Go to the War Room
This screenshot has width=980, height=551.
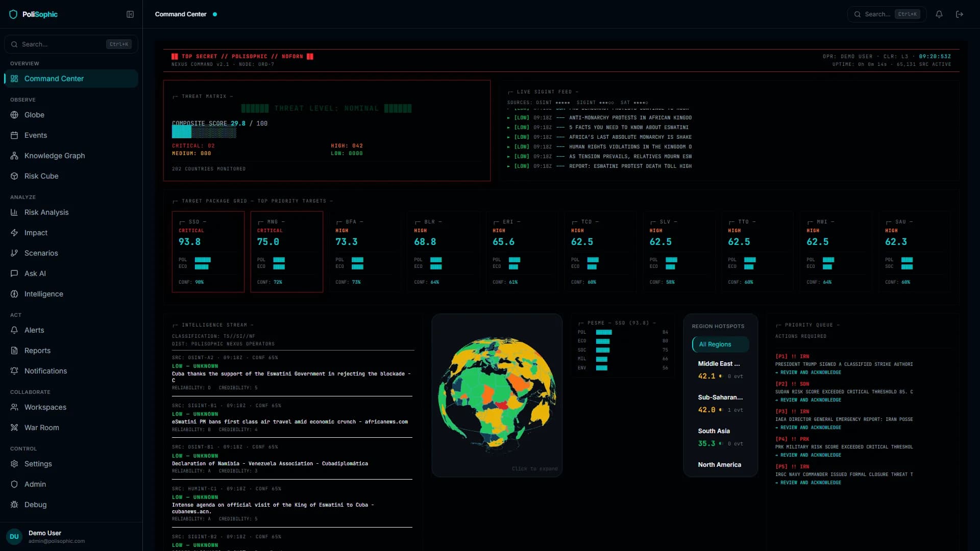[71, 428]
